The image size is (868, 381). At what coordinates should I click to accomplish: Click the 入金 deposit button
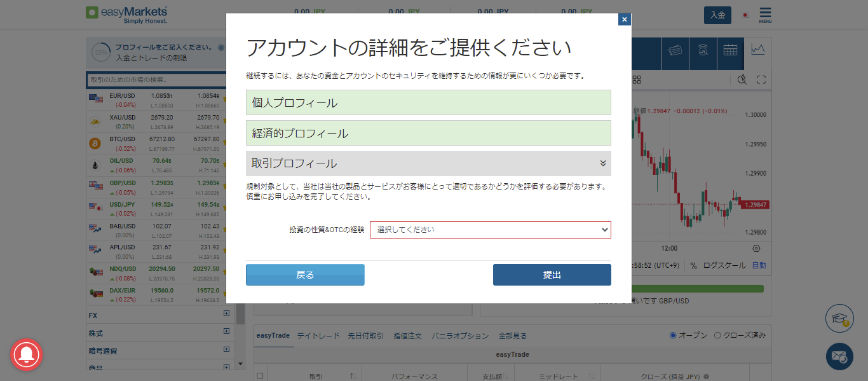[x=717, y=14]
